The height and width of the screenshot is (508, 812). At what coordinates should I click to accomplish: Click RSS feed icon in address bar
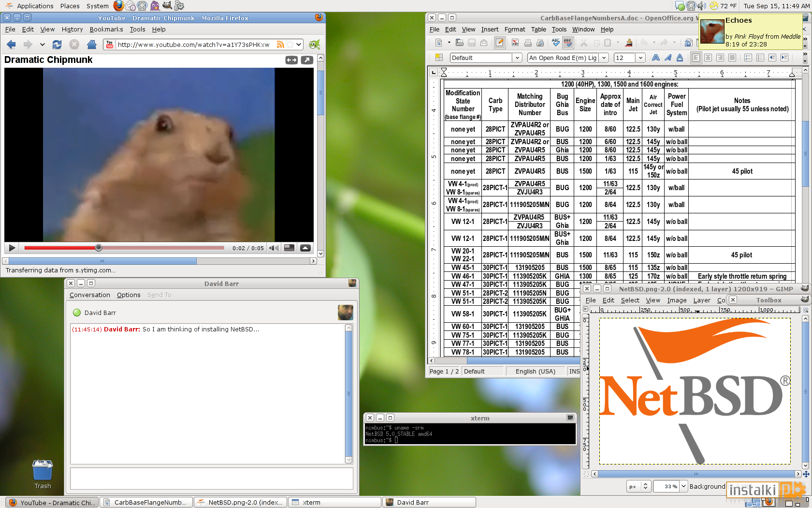(280, 45)
